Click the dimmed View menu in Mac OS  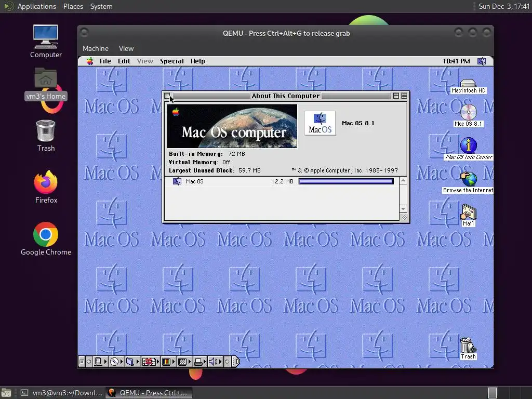click(x=145, y=61)
